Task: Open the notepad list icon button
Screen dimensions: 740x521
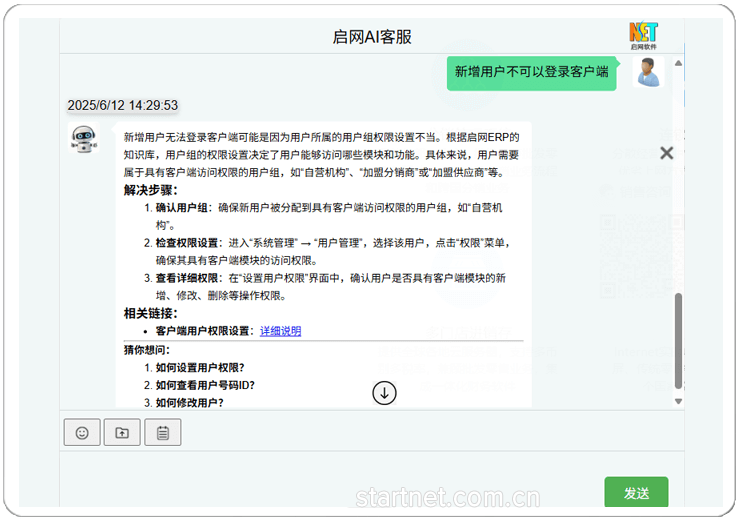Action: [x=163, y=432]
